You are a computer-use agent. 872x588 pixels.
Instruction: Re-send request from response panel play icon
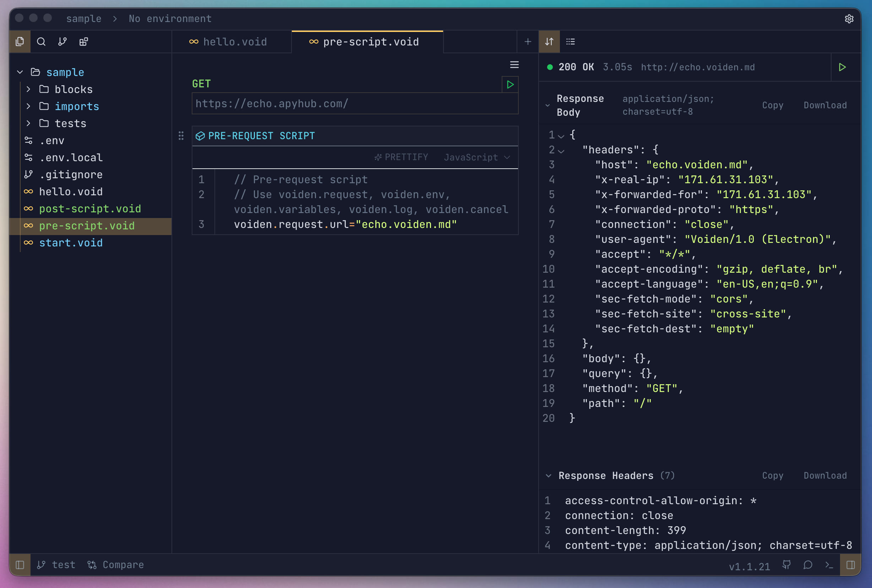pos(842,67)
